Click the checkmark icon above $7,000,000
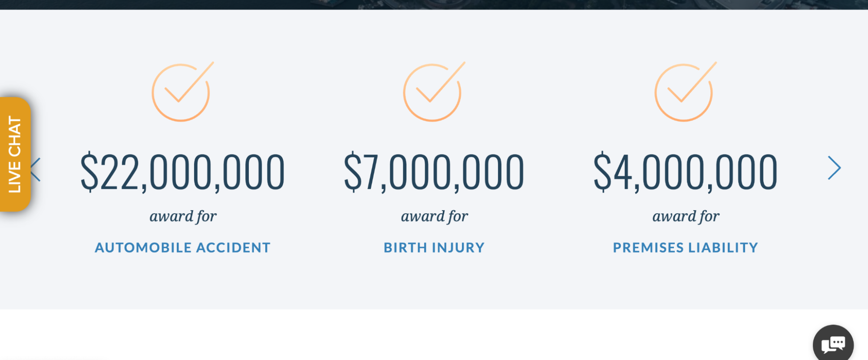868x360 pixels. click(432, 92)
